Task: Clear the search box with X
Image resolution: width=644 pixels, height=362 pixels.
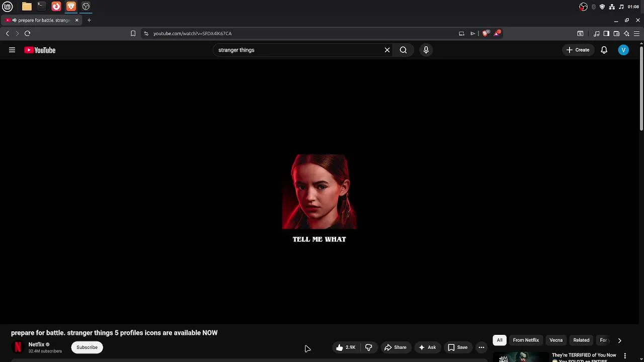Action: tap(387, 50)
